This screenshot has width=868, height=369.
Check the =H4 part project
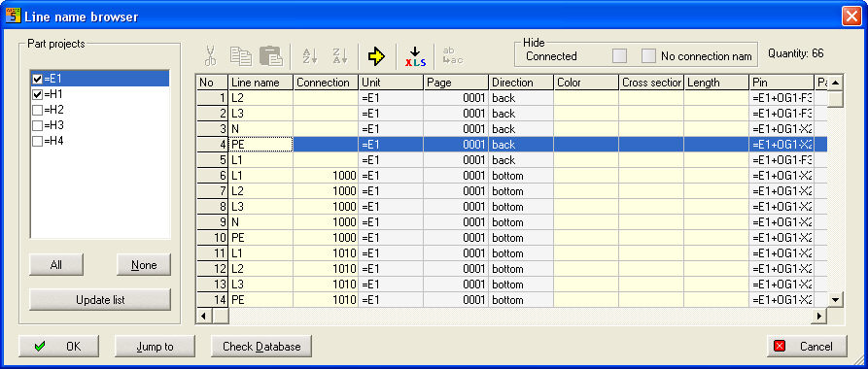point(38,141)
